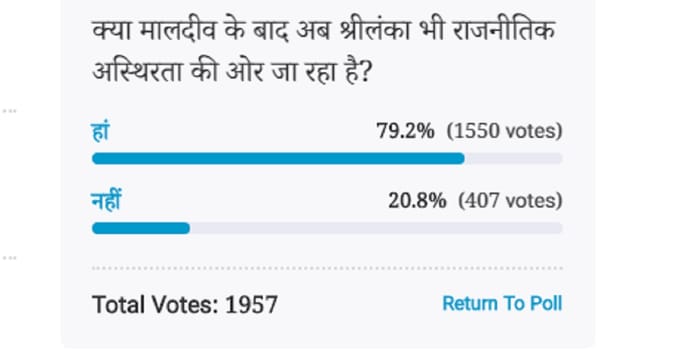
Task: Click the Return To Poll link
Action: coord(502,304)
